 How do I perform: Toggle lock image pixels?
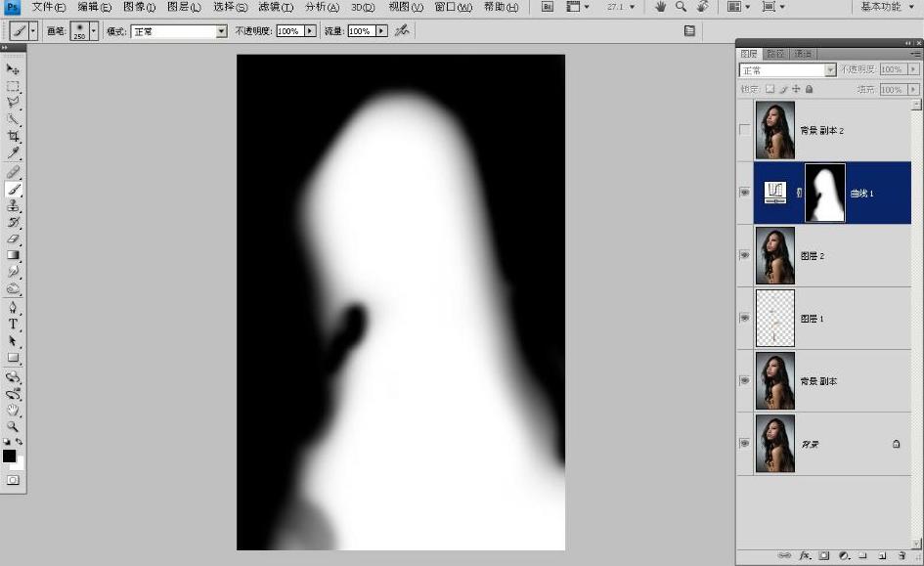(783, 89)
